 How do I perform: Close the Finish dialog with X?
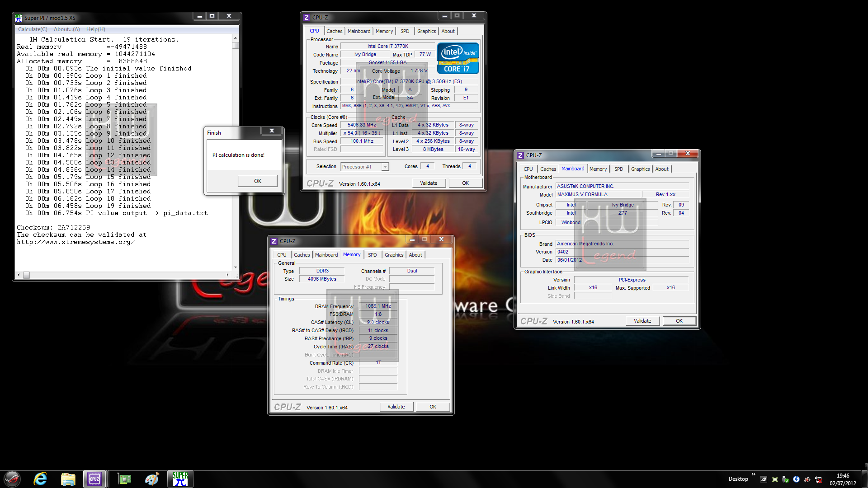click(x=272, y=131)
